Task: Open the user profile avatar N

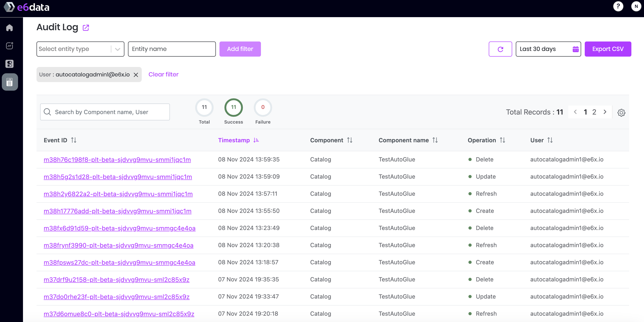Action: pyautogui.click(x=636, y=6)
